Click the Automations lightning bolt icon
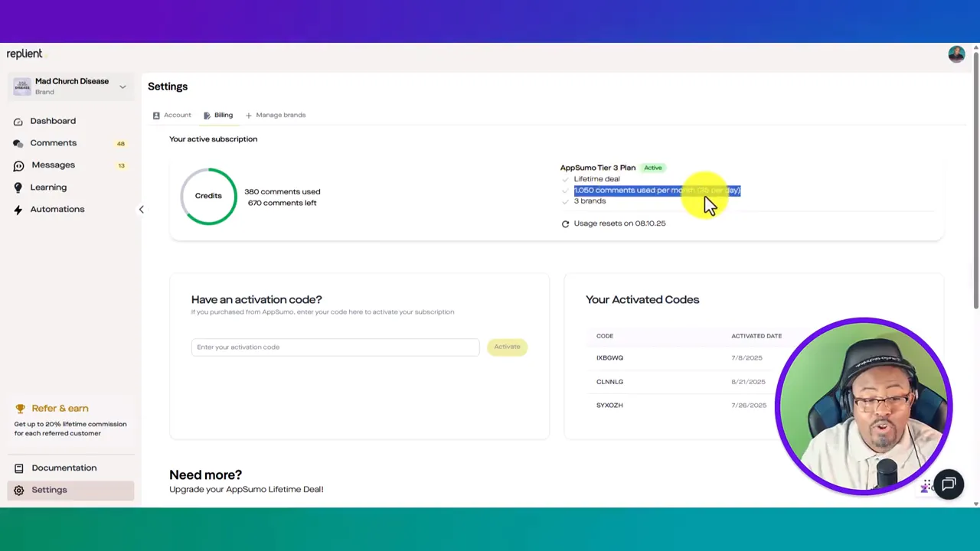The width and height of the screenshot is (980, 551). [x=18, y=210]
